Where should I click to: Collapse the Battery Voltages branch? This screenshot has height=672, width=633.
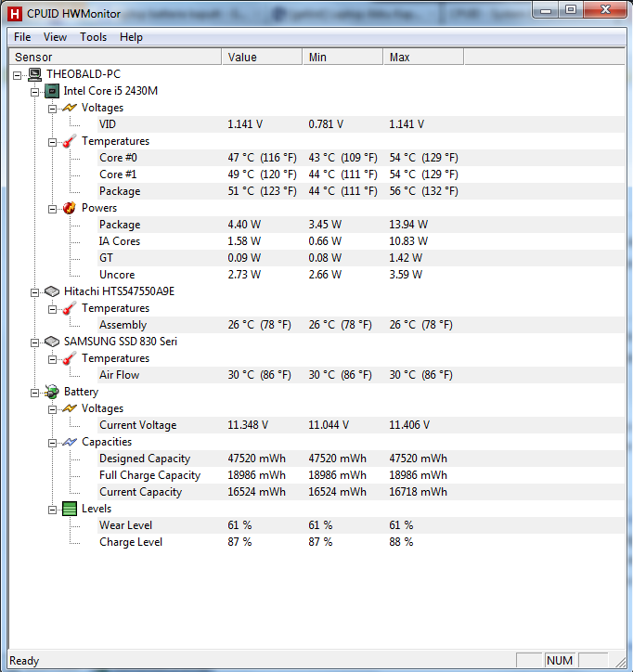point(52,410)
